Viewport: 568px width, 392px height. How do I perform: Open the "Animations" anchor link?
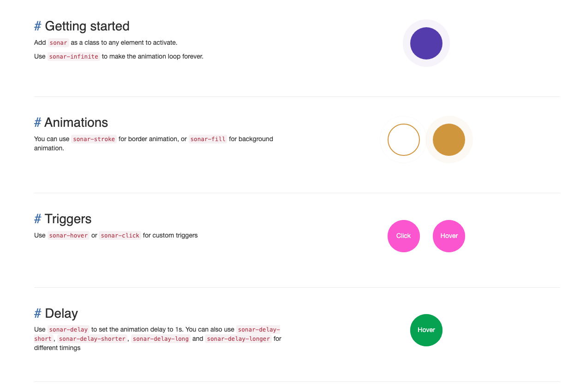(38, 122)
